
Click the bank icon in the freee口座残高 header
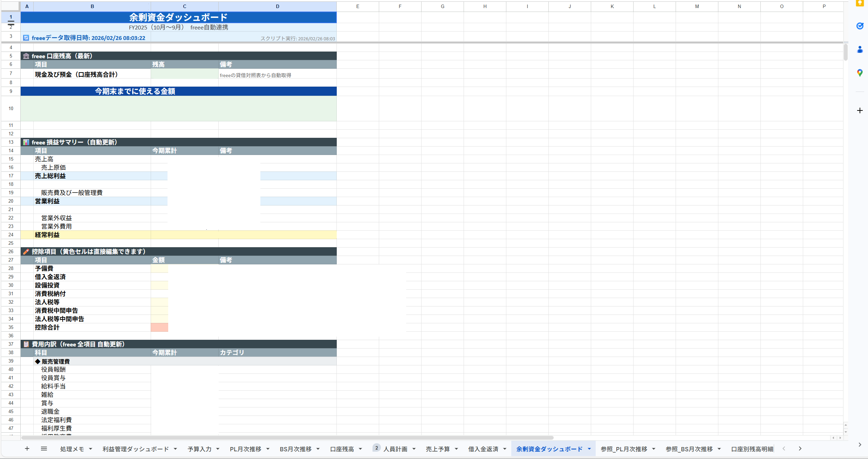[26, 56]
